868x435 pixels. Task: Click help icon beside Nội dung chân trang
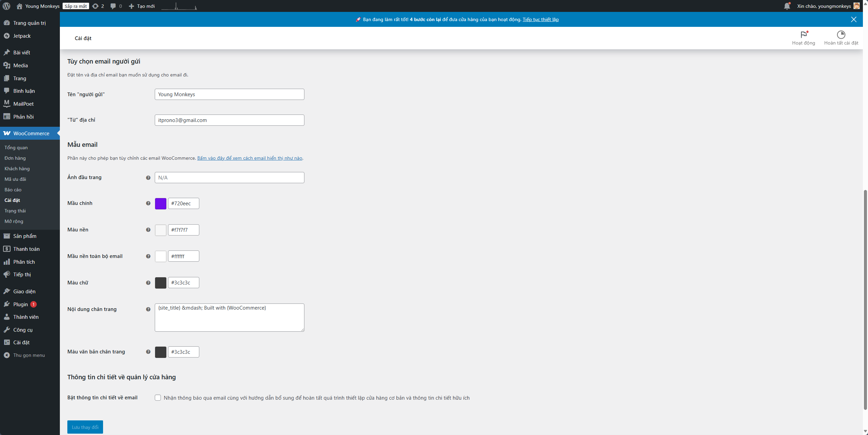(148, 309)
